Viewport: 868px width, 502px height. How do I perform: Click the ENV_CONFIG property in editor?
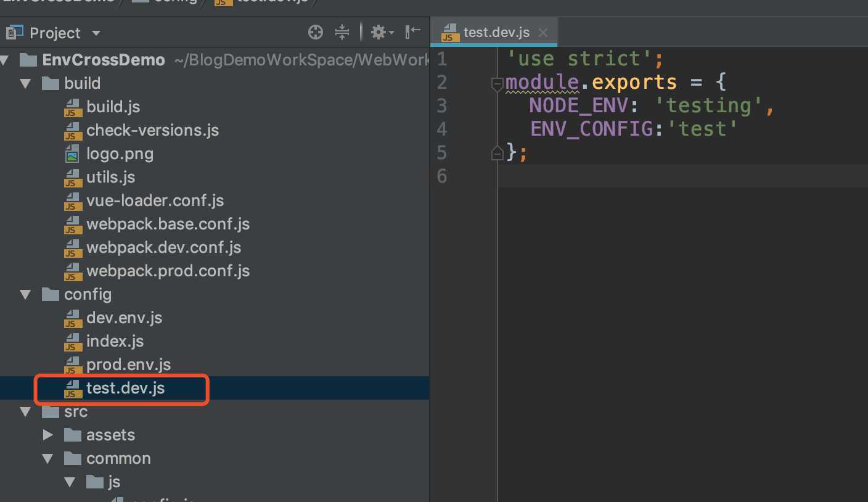592,130
